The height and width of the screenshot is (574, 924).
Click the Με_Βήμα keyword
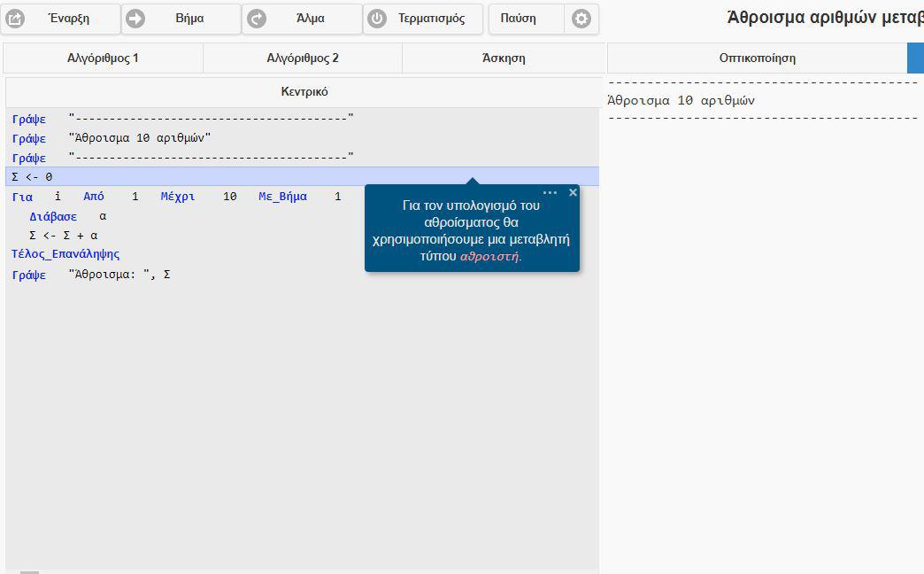tap(283, 197)
